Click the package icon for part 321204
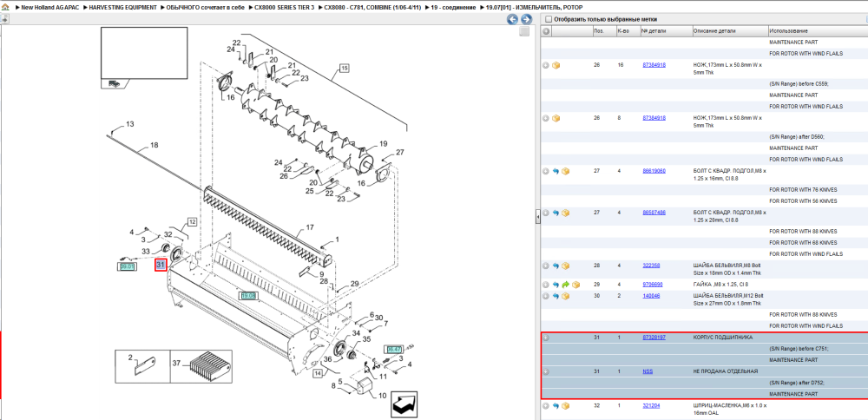 point(566,406)
